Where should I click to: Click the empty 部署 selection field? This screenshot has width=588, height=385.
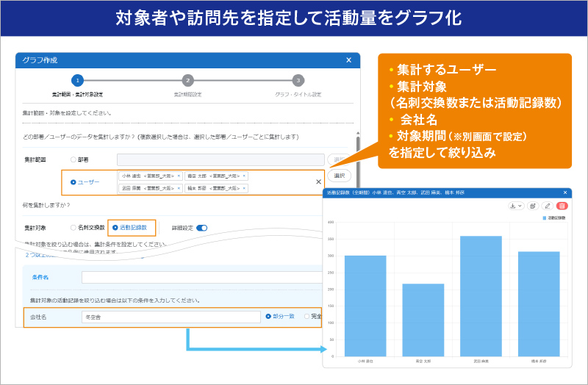[220, 159]
